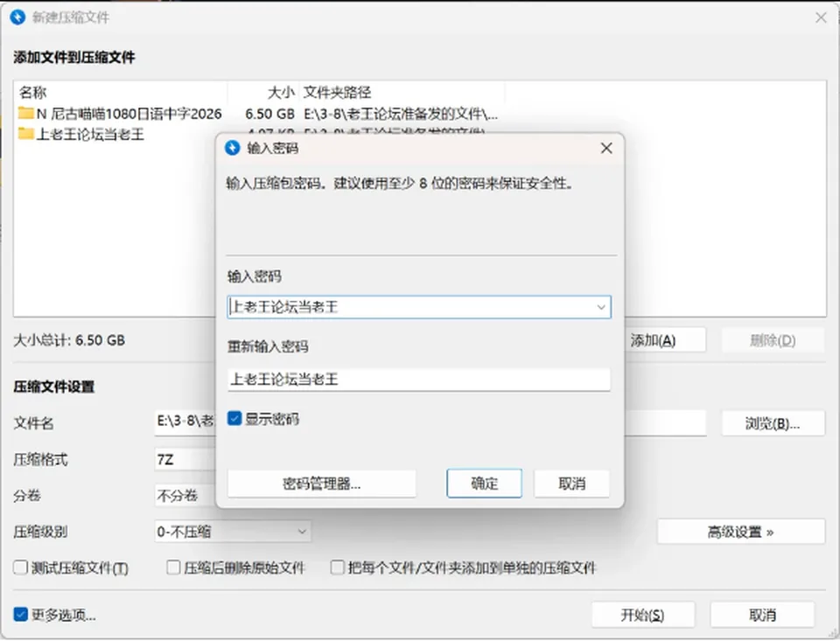Open the 压缩格式 dropdown showing 7Z
840x641 pixels.
(x=185, y=459)
